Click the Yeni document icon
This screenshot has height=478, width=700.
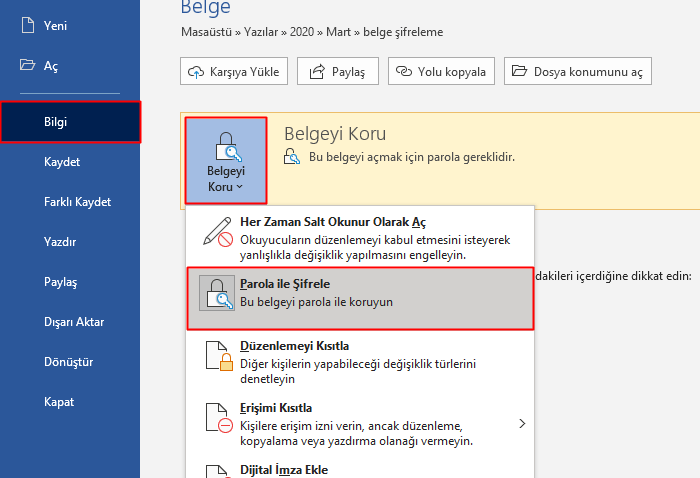point(28,25)
